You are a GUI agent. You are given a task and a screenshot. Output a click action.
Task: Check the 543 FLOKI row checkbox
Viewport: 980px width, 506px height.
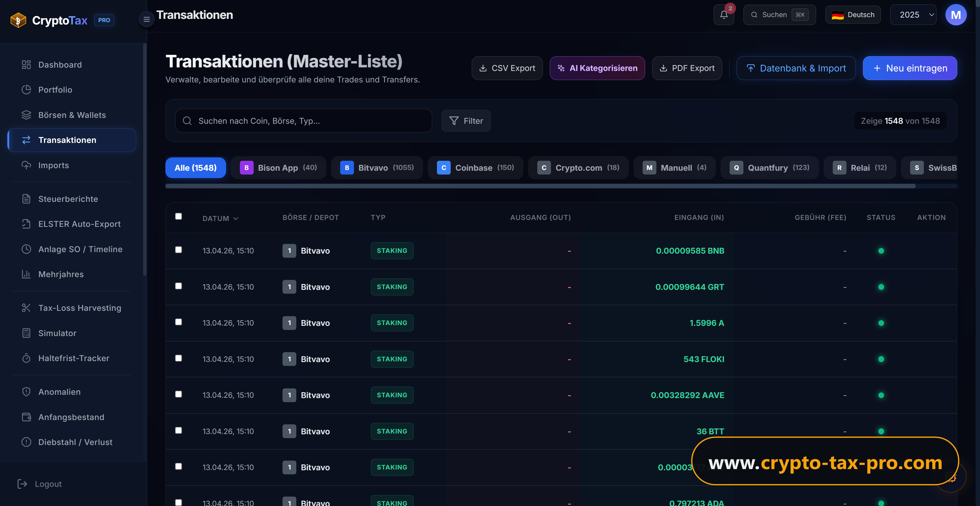coord(178,358)
